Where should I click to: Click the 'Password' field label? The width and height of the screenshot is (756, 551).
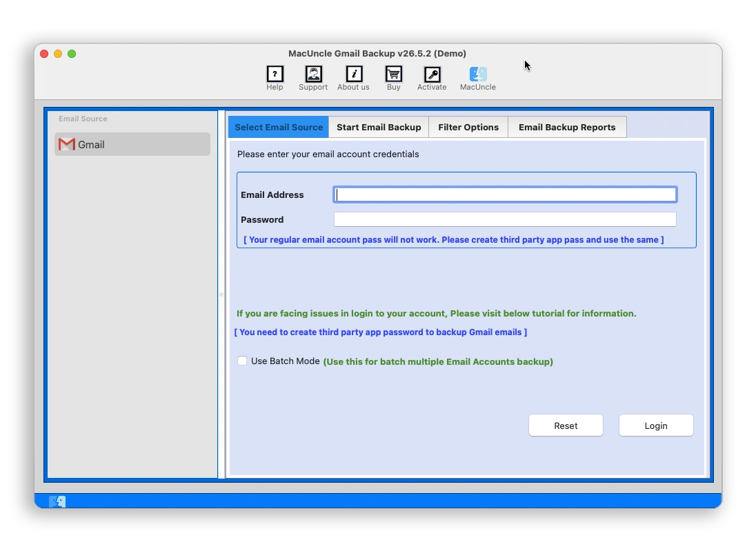(x=262, y=219)
